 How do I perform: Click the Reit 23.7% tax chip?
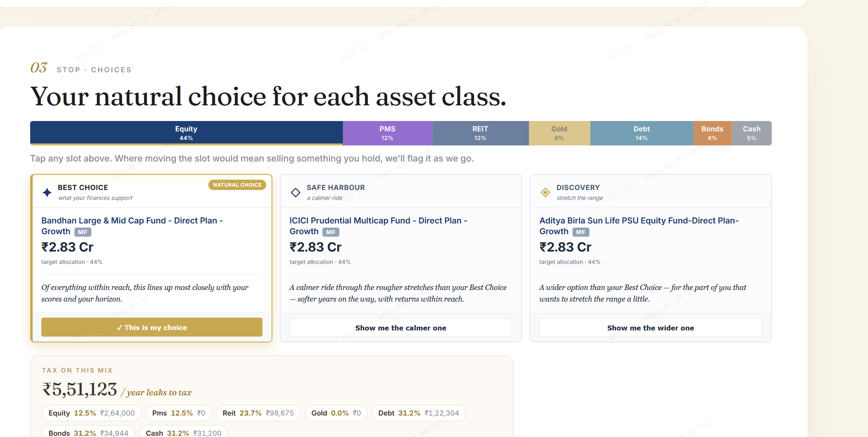tap(258, 413)
